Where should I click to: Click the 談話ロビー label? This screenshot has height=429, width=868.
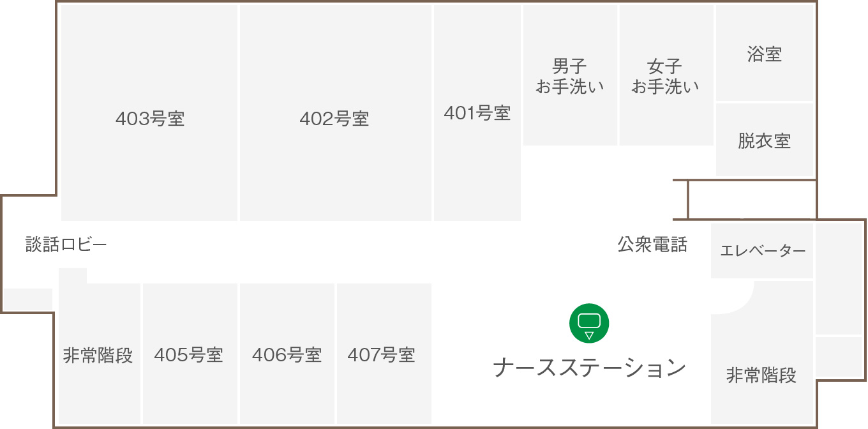click(66, 244)
